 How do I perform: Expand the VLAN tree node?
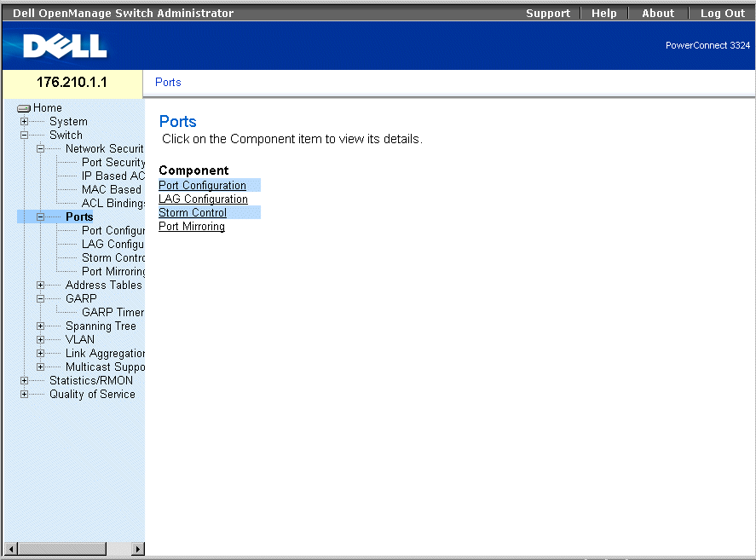click(x=41, y=339)
